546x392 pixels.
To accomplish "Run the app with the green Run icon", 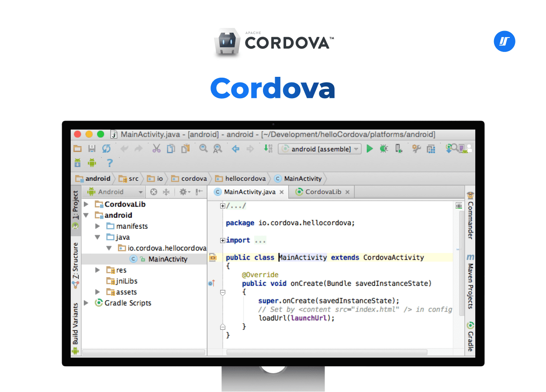I will [370, 148].
